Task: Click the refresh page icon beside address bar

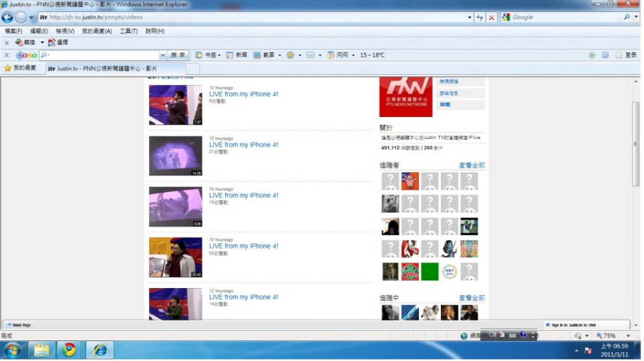Action: coord(480,17)
